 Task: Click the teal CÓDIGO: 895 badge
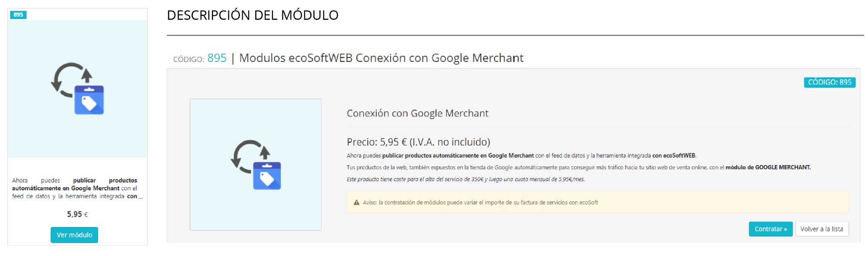829,82
